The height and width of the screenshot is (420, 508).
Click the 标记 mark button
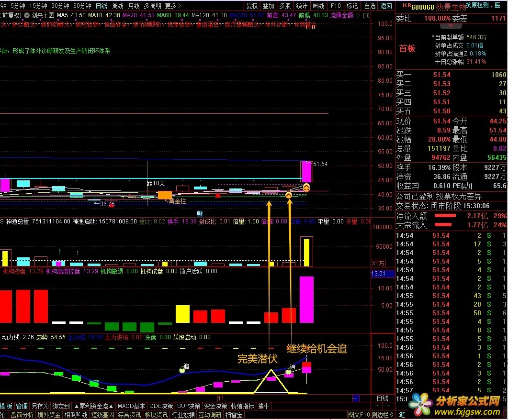[x=352, y=6]
